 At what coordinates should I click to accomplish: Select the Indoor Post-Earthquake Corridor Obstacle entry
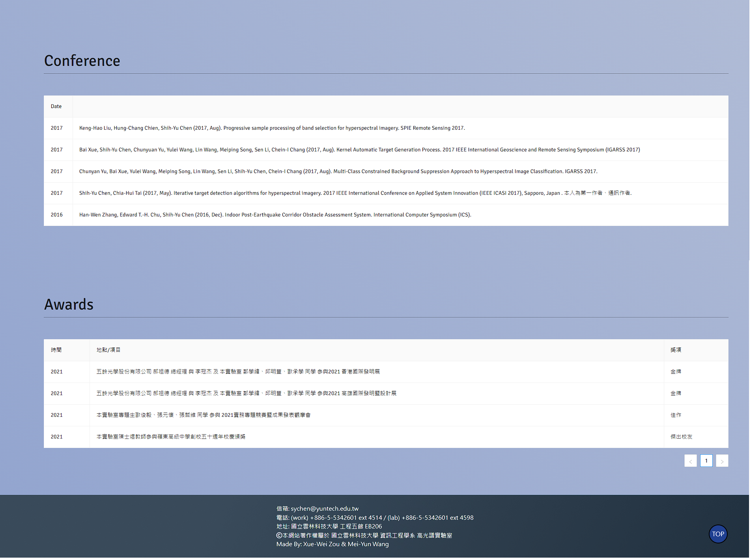[275, 215]
